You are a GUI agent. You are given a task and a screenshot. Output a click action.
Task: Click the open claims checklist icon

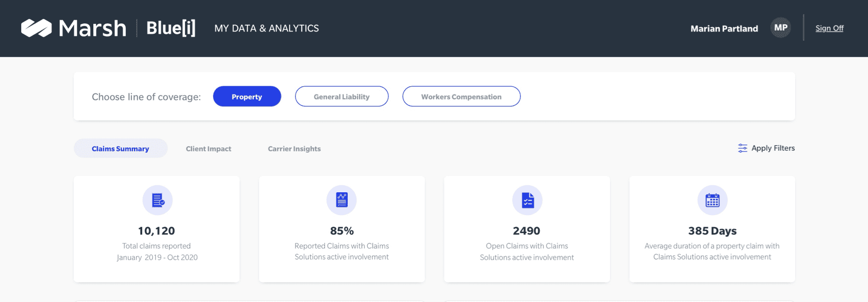coord(527,200)
